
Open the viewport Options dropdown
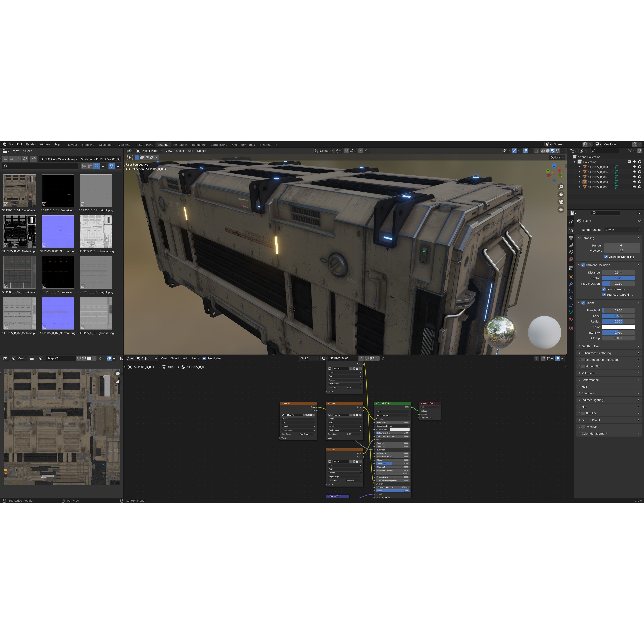557,158
